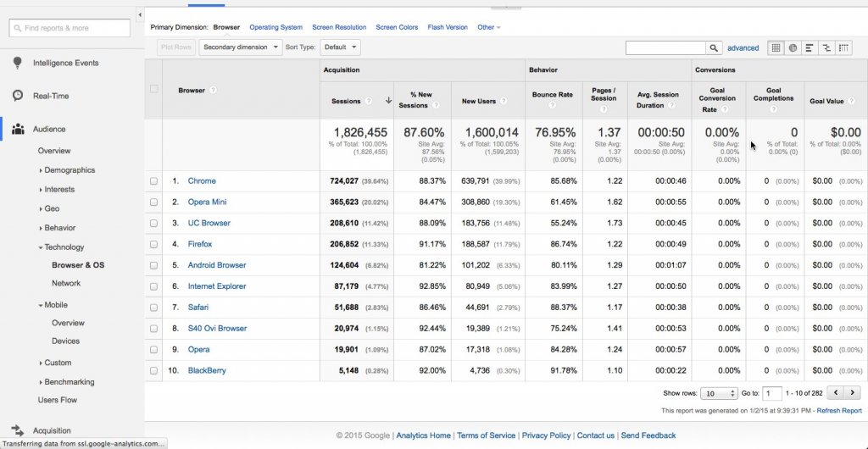Go to previous page of results arrow

pyautogui.click(x=836, y=392)
